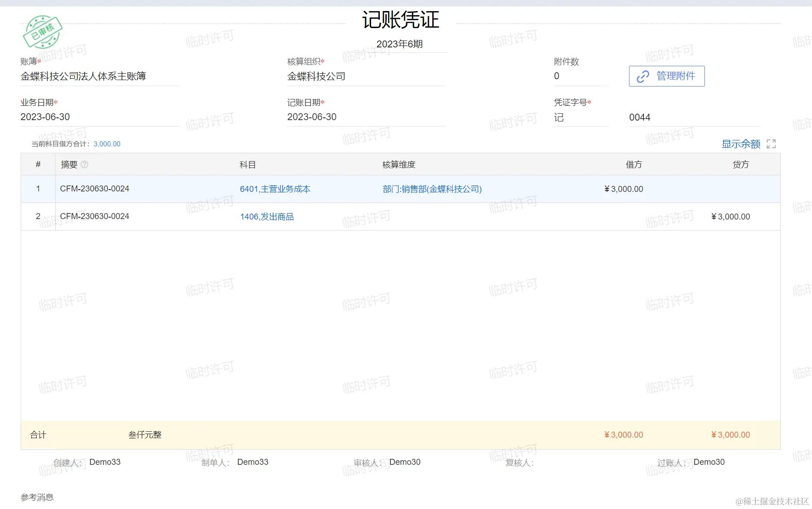The image size is (812, 509).
Task: Click the 合计 debit total ¥3,000.00
Action: click(x=623, y=435)
